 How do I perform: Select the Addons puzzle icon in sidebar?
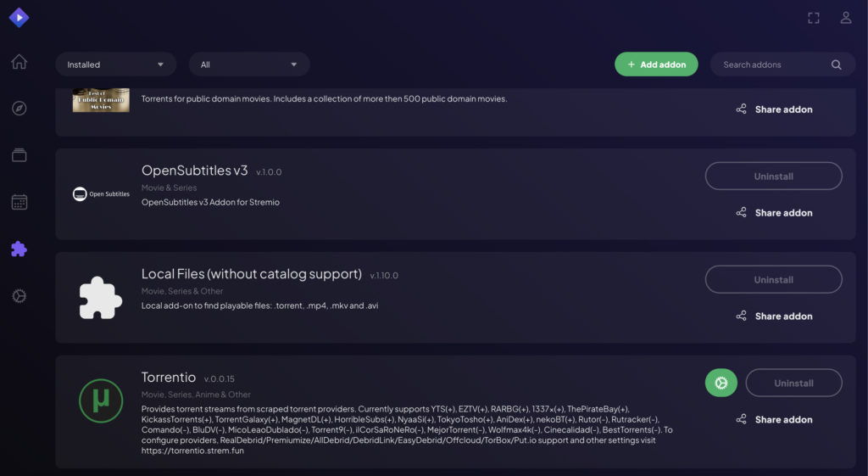click(19, 249)
